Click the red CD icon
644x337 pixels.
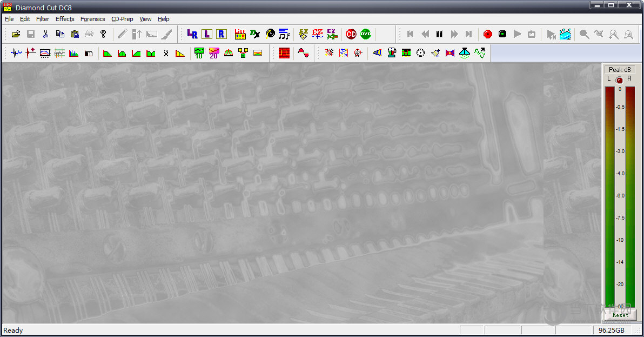coord(351,34)
